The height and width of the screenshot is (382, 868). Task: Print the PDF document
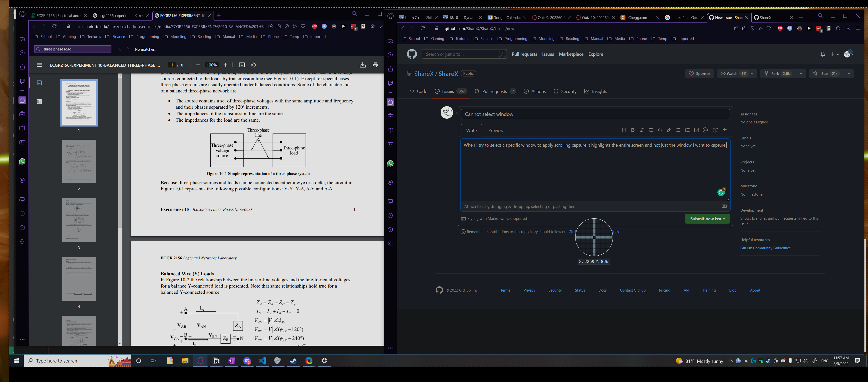(x=375, y=65)
